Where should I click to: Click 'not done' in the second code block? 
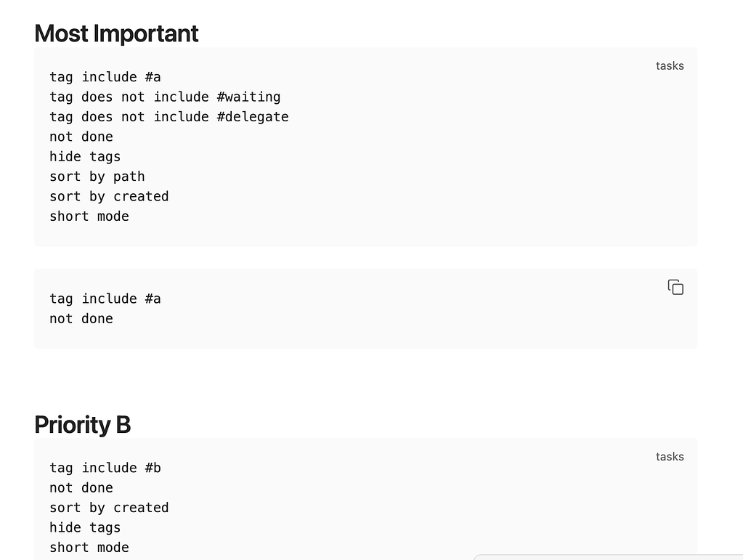point(81,318)
